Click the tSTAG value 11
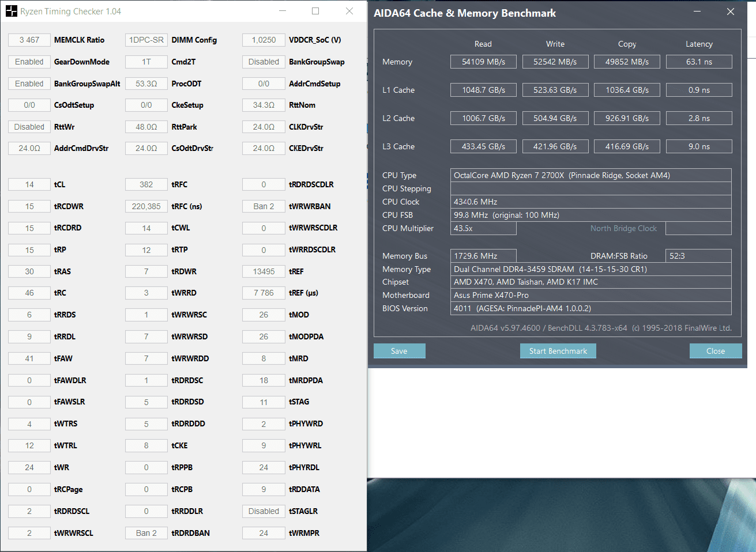The image size is (756, 552). click(264, 402)
